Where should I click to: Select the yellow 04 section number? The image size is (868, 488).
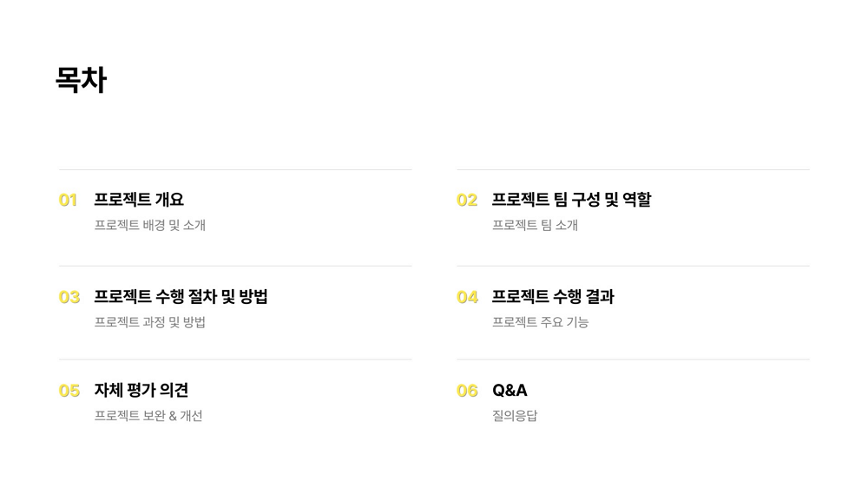467,297
